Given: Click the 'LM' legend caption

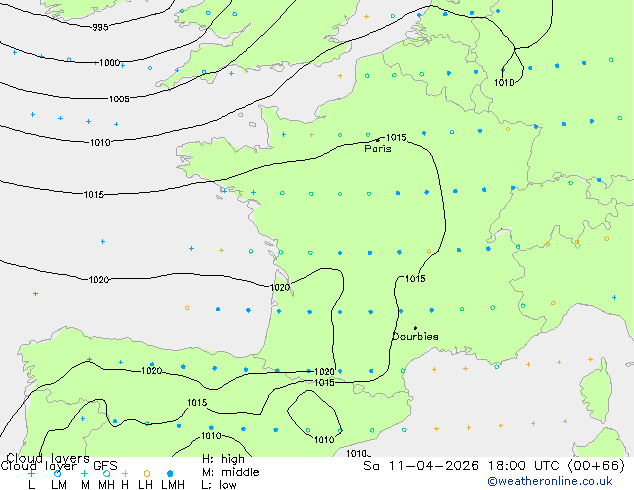Looking at the screenshot, I should [x=59, y=485].
